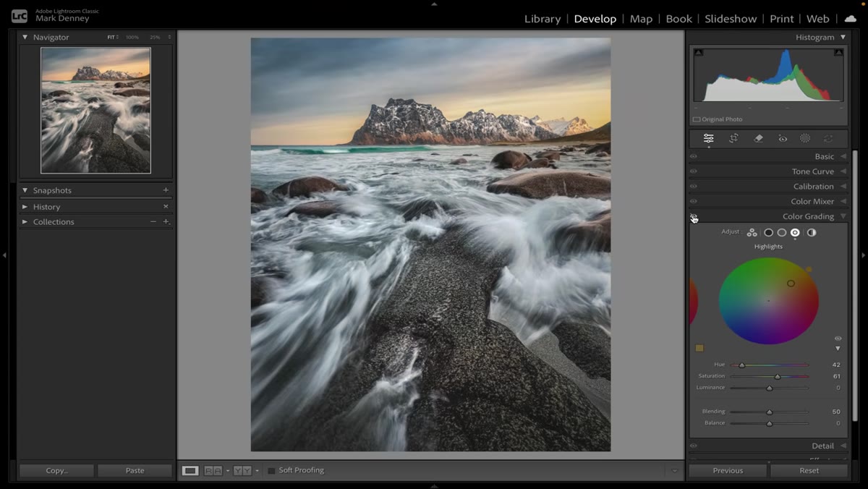Toggle shadow clipping indicator in Histogram
Screen dimensions: 868x489
[x=698, y=52]
